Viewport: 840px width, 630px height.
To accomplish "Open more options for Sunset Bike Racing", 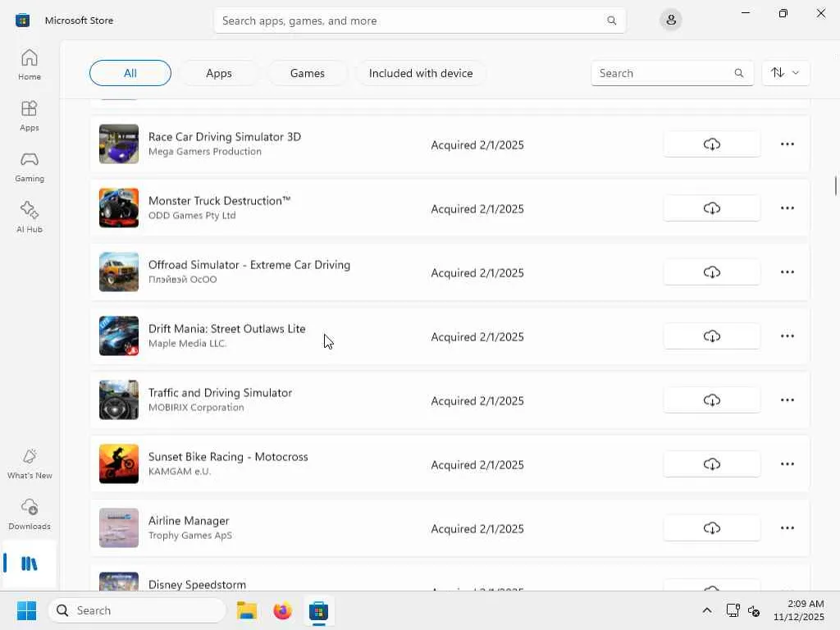I will tap(787, 464).
